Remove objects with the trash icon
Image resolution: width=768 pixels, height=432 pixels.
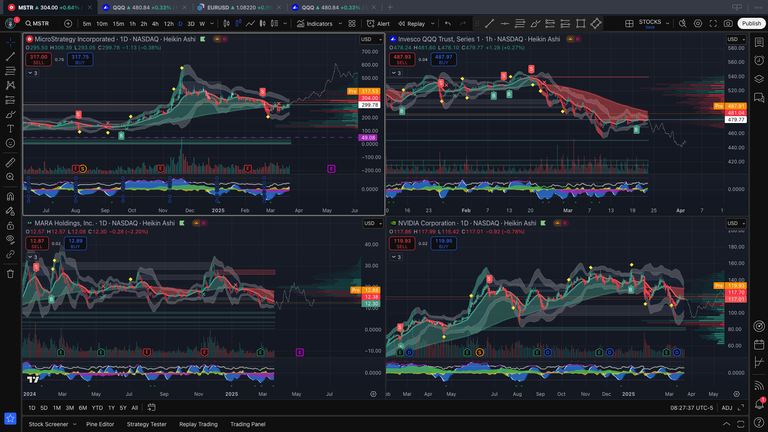[10, 274]
